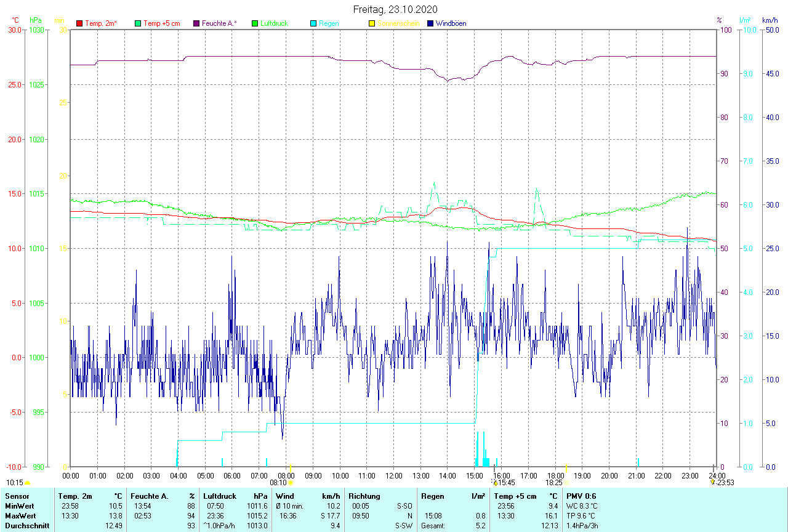788x532 pixels.
Task: Select the 'Temp +5 cm' legend label
Action: tap(161, 23)
